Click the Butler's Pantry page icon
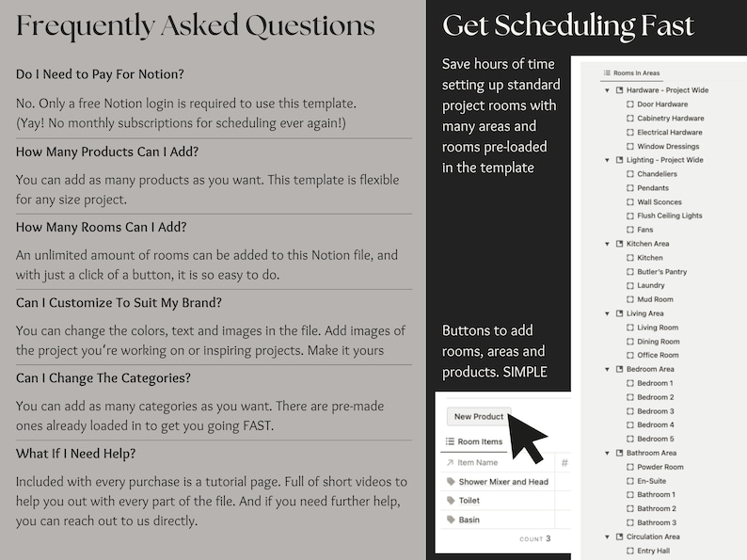Viewport: 747px width, 560px height. point(629,272)
